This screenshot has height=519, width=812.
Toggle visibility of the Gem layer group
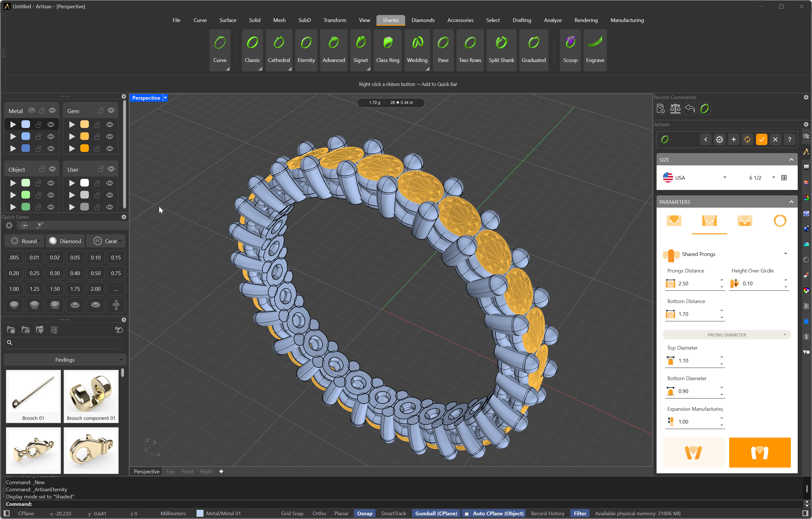[111, 111]
